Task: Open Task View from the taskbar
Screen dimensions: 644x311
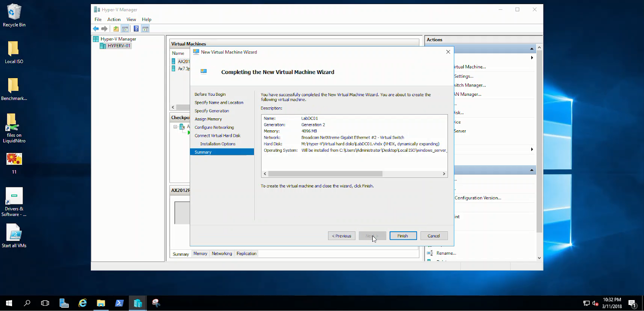Action: (45, 303)
